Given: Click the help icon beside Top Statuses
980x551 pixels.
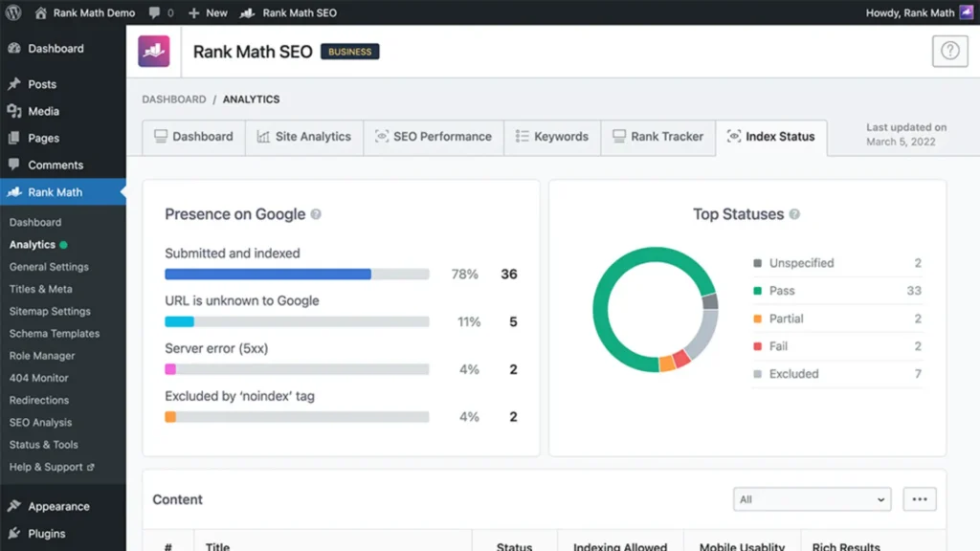Looking at the screenshot, I should 794,214.
